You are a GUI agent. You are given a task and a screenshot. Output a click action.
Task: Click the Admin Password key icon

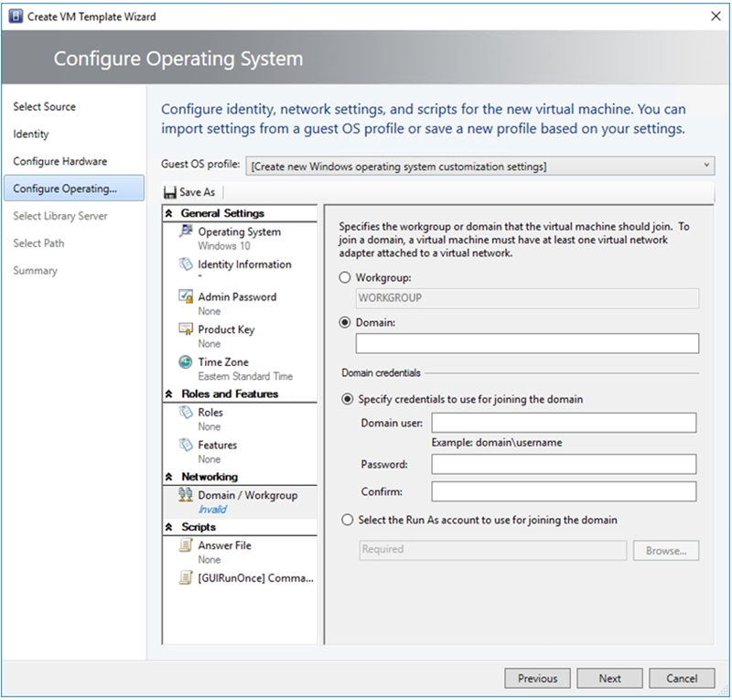pyautogui.click(x=185, y=297)
